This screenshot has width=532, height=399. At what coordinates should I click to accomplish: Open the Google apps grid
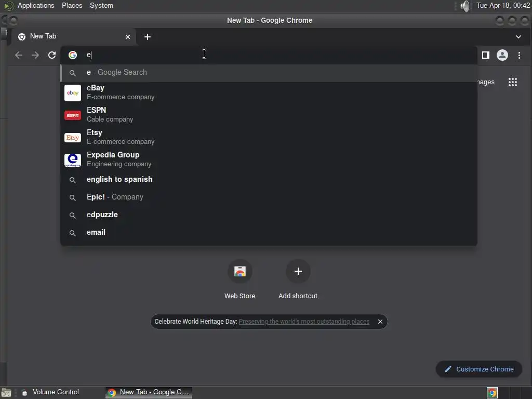513,82
